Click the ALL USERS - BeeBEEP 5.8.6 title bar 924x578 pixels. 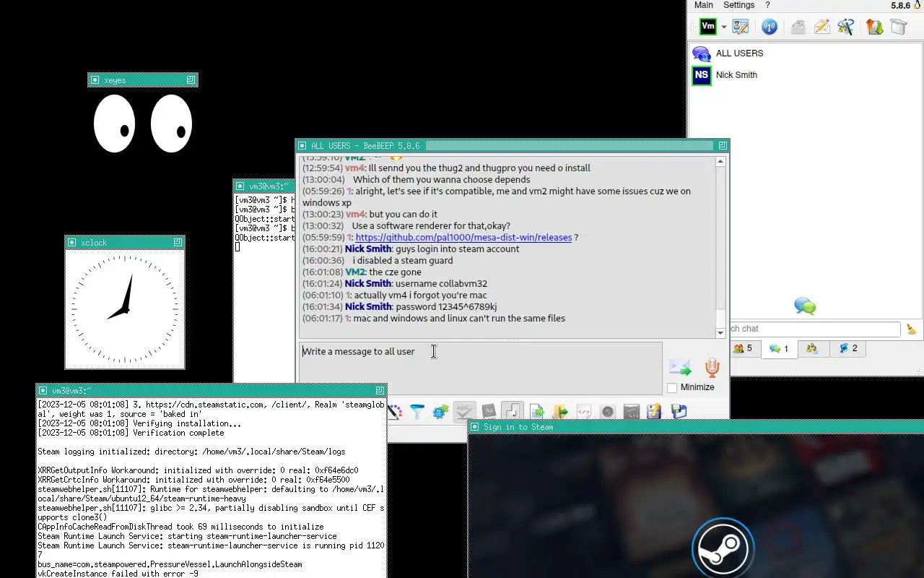513,146
